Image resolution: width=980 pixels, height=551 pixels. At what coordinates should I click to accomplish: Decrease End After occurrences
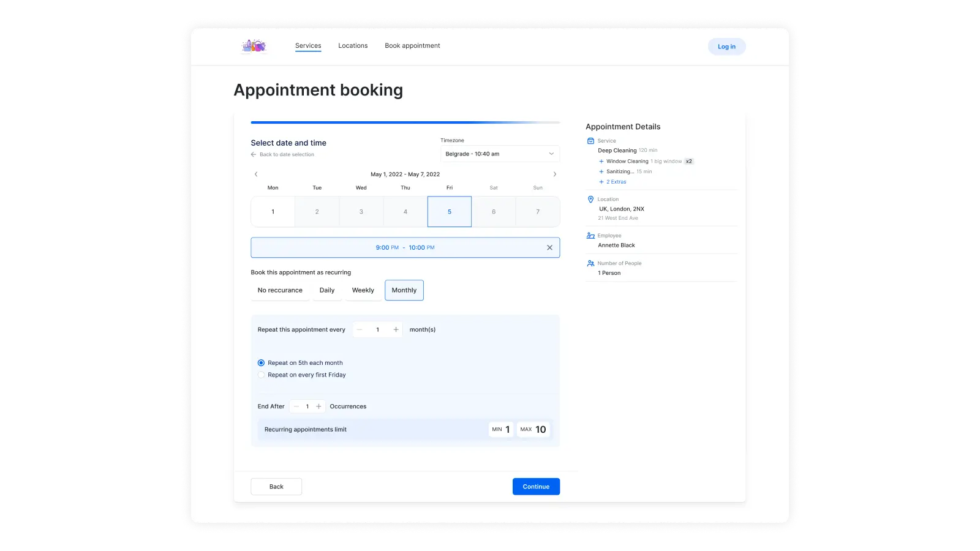point(296,407)
